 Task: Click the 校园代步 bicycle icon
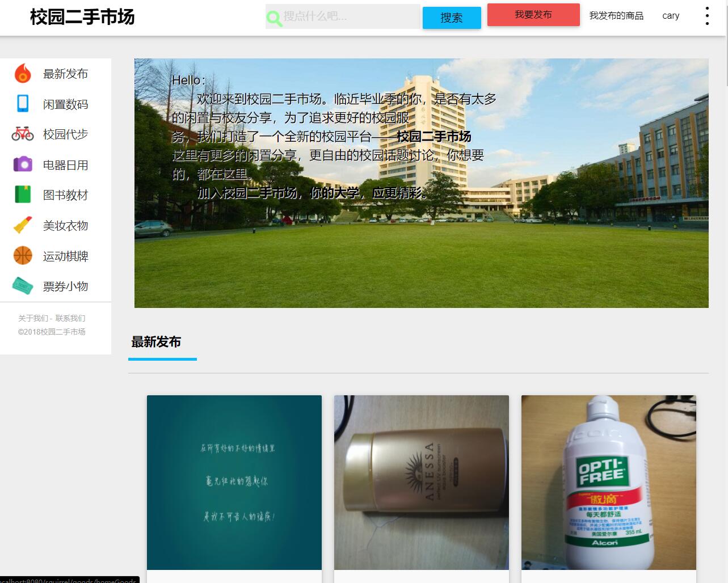[23, 134]
